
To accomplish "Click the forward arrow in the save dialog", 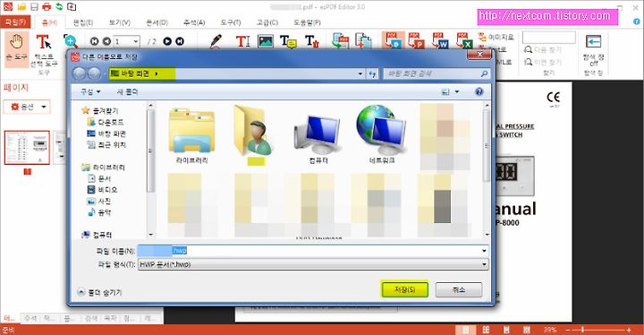I will (95, 73).
